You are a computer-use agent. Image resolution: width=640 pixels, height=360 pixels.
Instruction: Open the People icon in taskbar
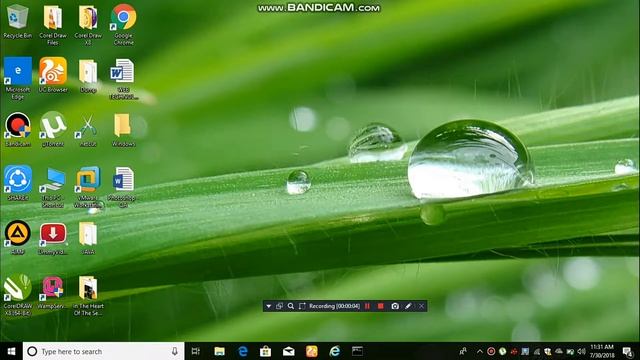[463, 351]
